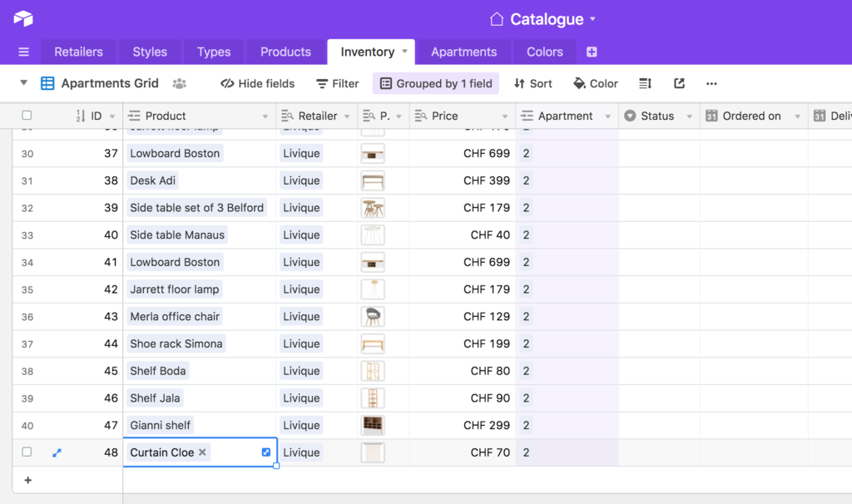The image size is (852, 504).
Task: Click the Airtable logo icon
Action: (22, 18)
